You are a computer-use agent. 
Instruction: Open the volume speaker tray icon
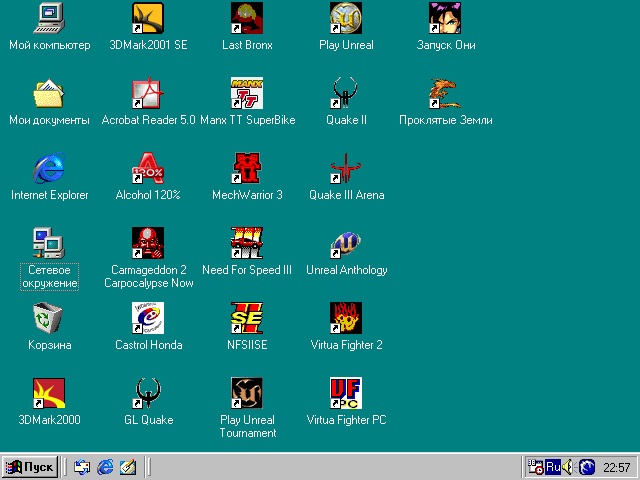[x=568, y=467]
